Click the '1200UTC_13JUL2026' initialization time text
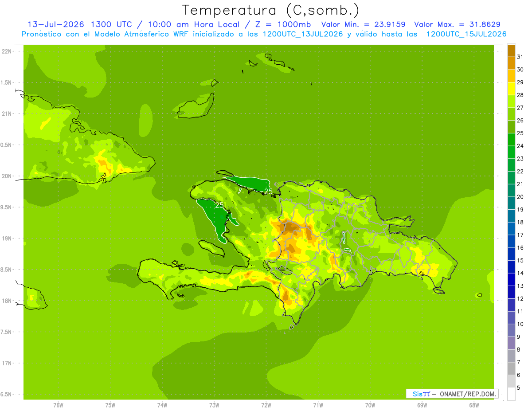 [303, 34]
